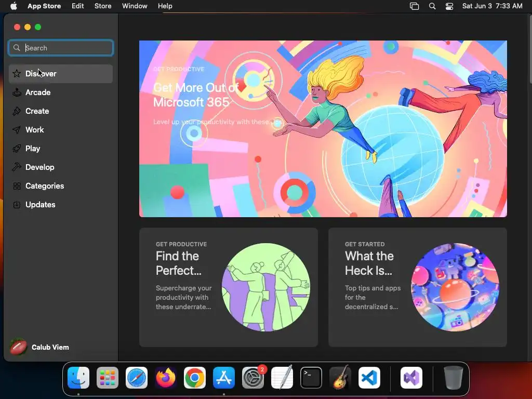Click the planet artwork on Get Started card
Viewport: 532px width, 399px height.
[x=455, y=287]
